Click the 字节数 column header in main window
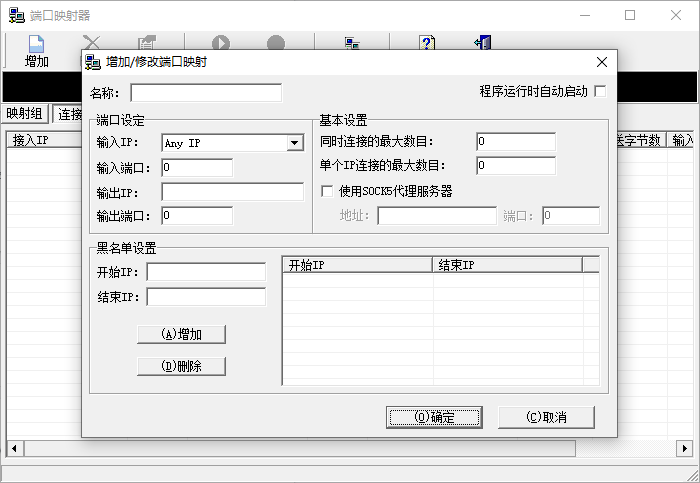Screen dimensions: 700x483 pyautogui.click(x=641, y=140)
